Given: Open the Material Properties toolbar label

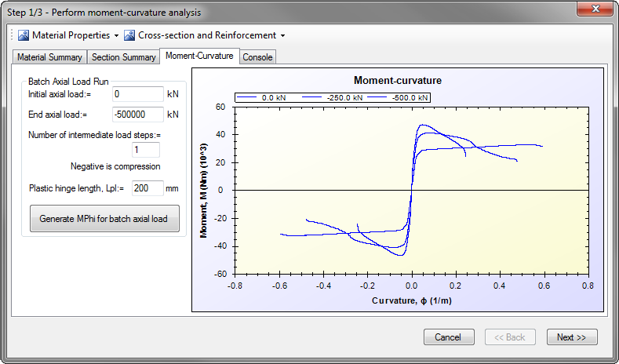Looking at the screenshot, I should 71,35.
